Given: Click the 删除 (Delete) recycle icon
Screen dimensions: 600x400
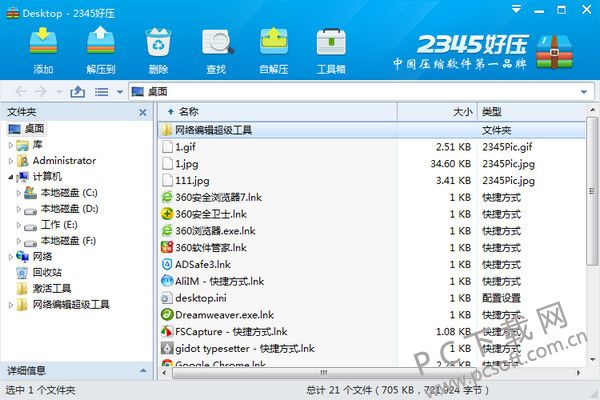Looking at the screenshot, I should pyautogui.click(x=158, y=41).
